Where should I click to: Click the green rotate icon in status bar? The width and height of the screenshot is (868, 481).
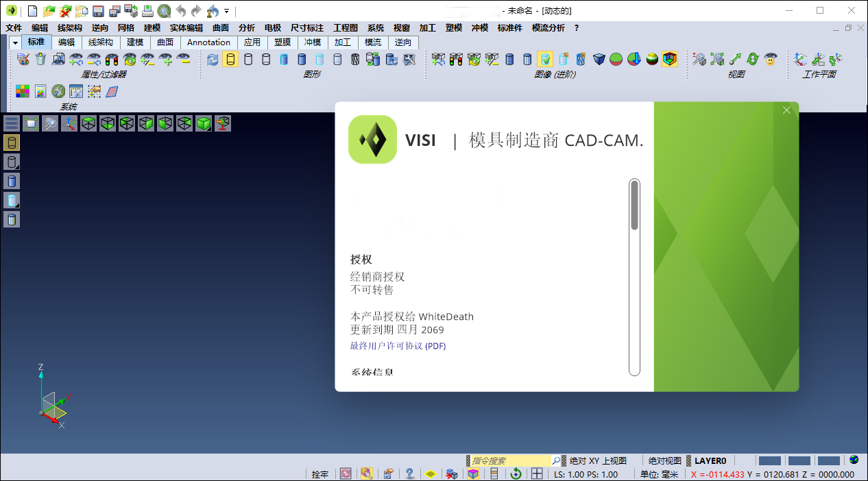click(516, 473)
